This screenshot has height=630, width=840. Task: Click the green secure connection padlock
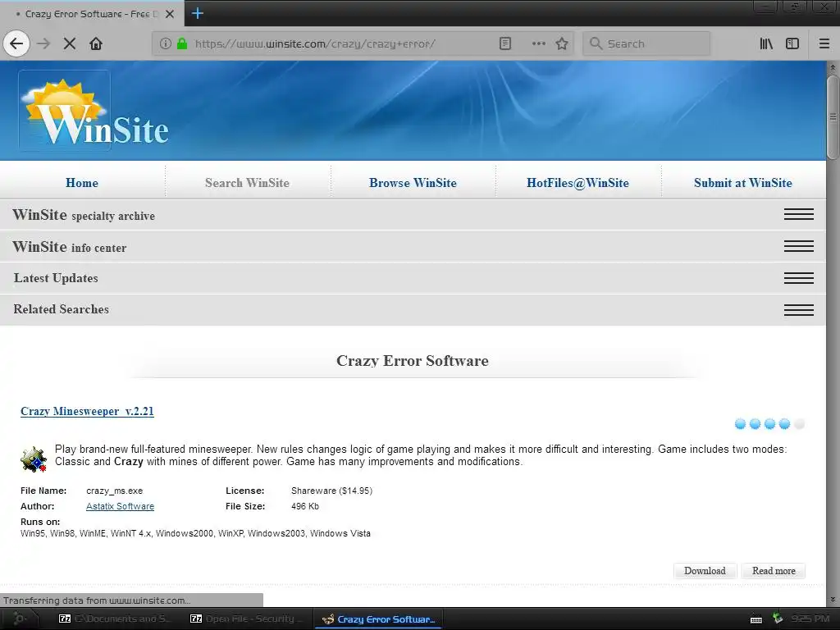click(182, 43)
